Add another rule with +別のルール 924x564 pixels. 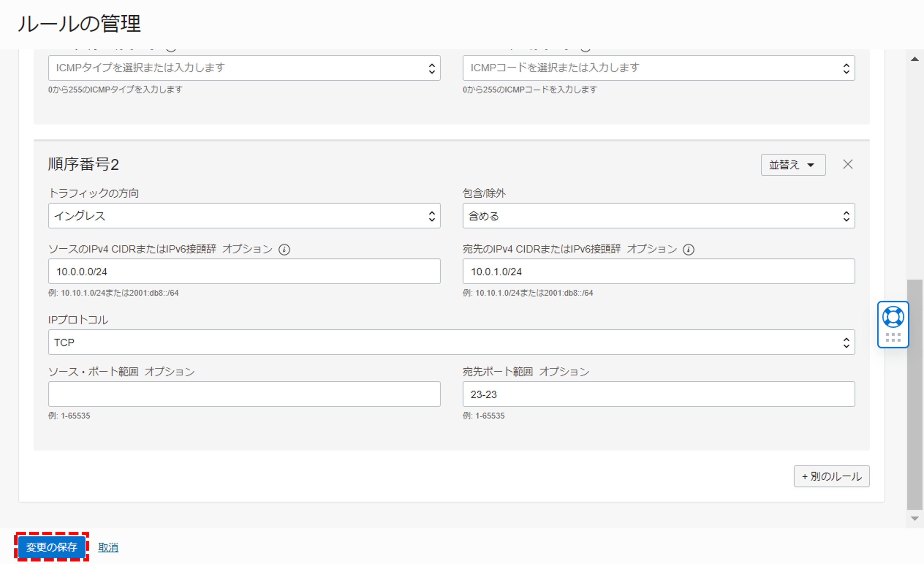click(832, 476)
